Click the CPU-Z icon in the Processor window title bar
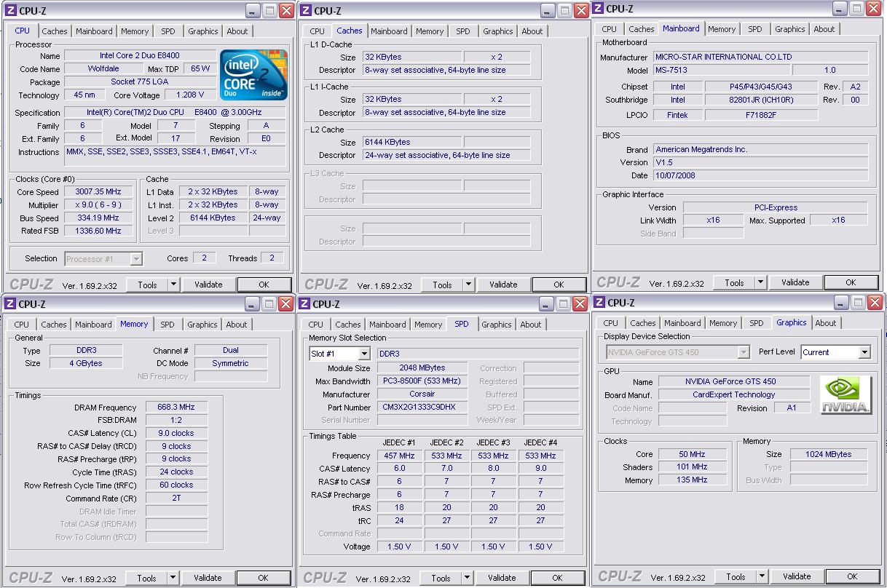The width and height of the screenshot is (887, 588). (x=11, y=11)
